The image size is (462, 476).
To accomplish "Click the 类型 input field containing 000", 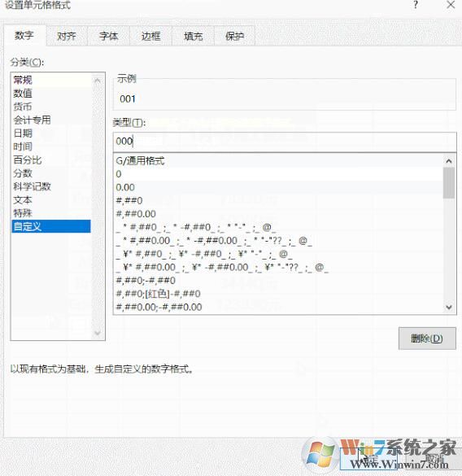I will (285, 142).
